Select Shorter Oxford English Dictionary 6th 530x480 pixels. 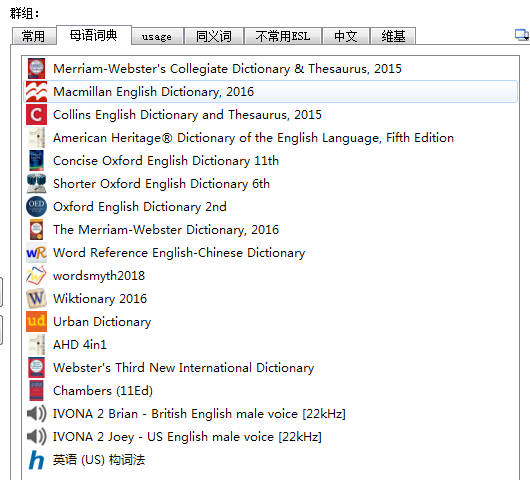271,184
